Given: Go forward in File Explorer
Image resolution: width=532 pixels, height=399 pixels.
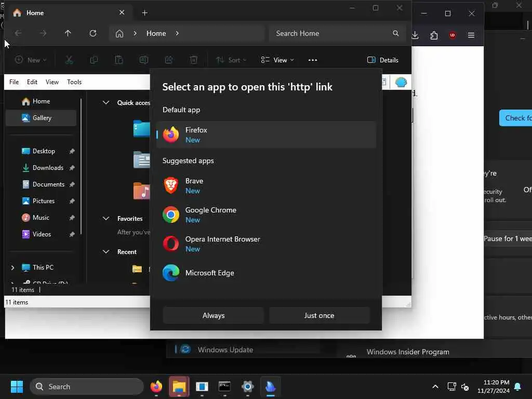Looking at the screenshot, I should 43,33.
